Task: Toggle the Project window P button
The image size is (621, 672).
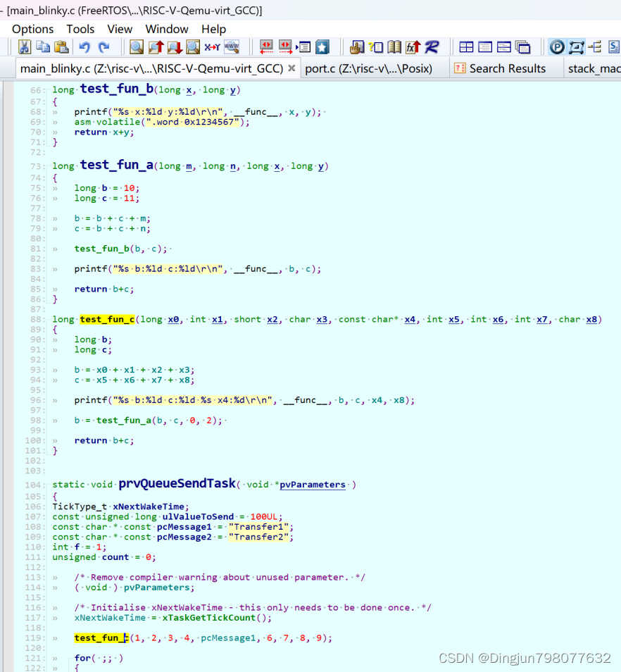Action: tap(557, 46)
